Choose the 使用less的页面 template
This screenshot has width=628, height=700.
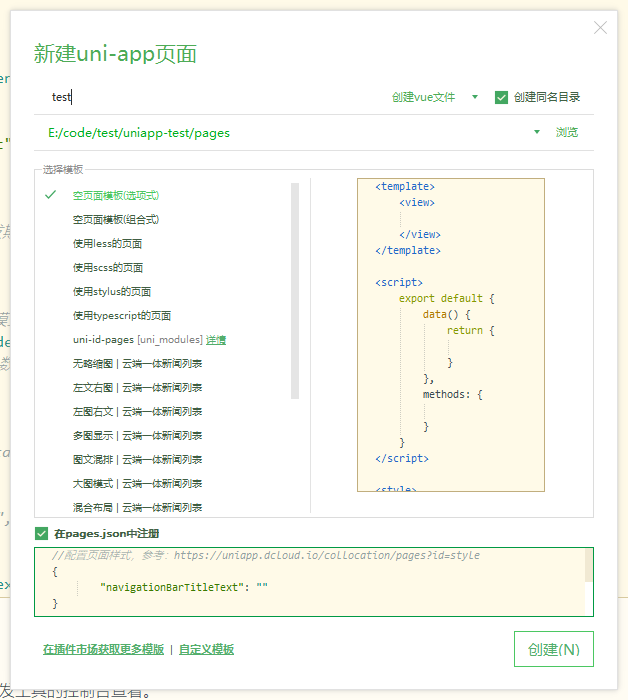[x=108, y=244]
